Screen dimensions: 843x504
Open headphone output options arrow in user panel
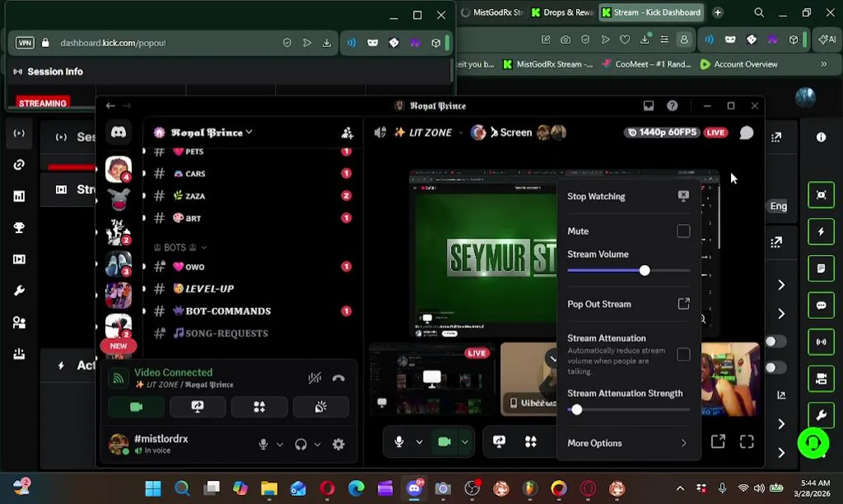(x=317, y=444)
